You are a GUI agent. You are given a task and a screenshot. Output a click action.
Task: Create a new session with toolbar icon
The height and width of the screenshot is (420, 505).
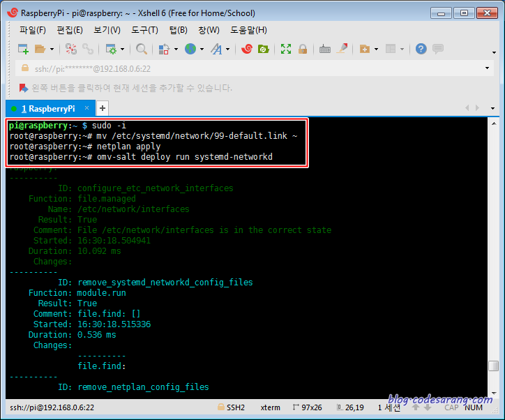coord(23,49)
